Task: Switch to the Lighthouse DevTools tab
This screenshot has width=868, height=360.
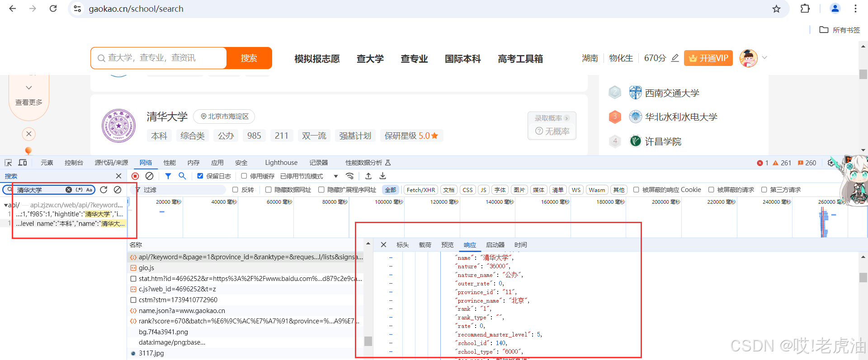Action: (x=281, y=163)
